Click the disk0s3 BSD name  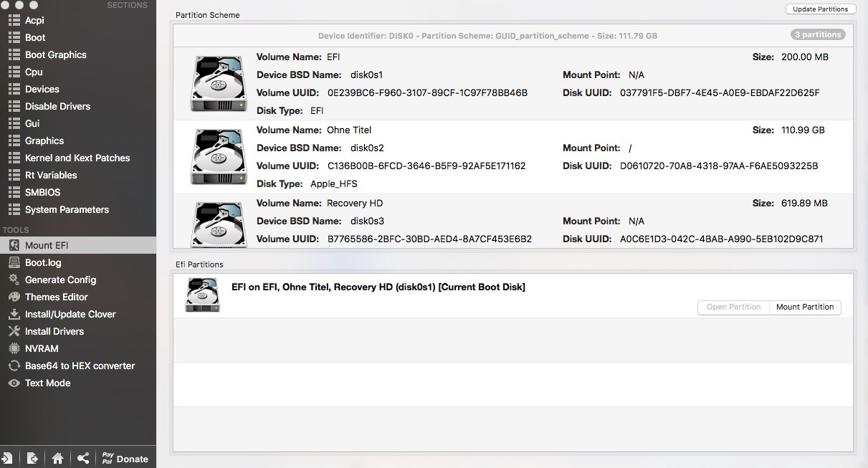[367, 221]
